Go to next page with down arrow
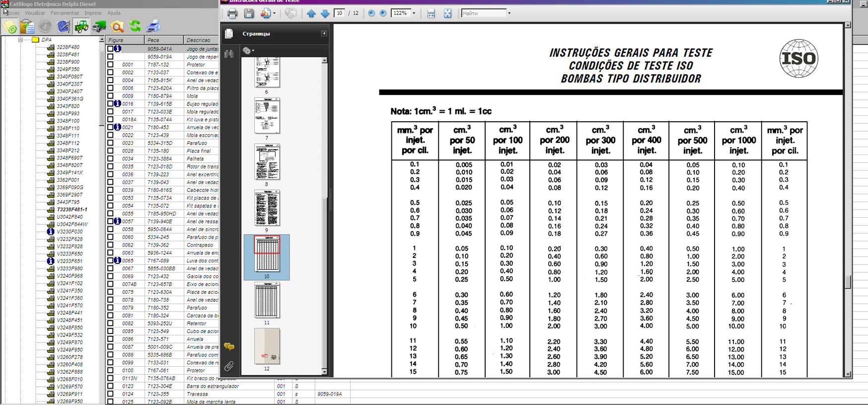868x405 pixels. [x=325, y=13]
